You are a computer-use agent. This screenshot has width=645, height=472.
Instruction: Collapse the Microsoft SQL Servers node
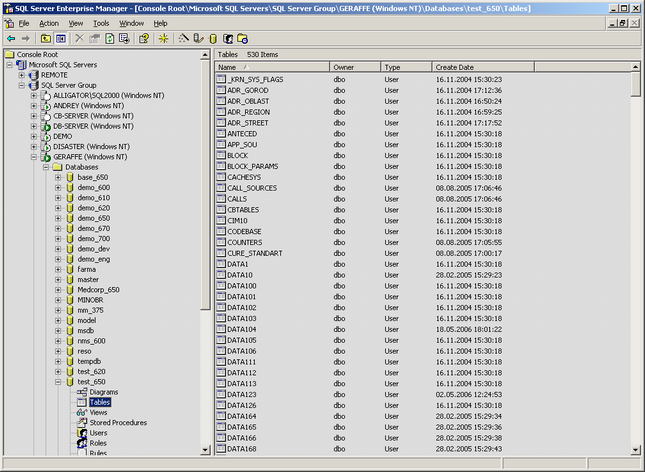pos(9,65)
